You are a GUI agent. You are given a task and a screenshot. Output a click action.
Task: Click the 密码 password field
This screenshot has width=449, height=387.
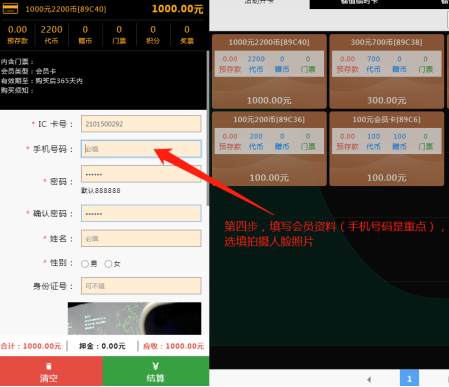coord(141,174)
